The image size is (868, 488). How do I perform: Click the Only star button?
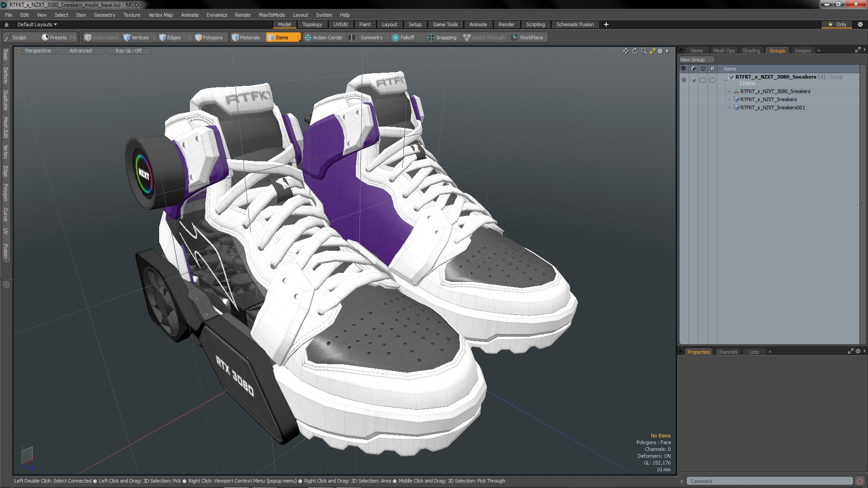pos(837,24)
